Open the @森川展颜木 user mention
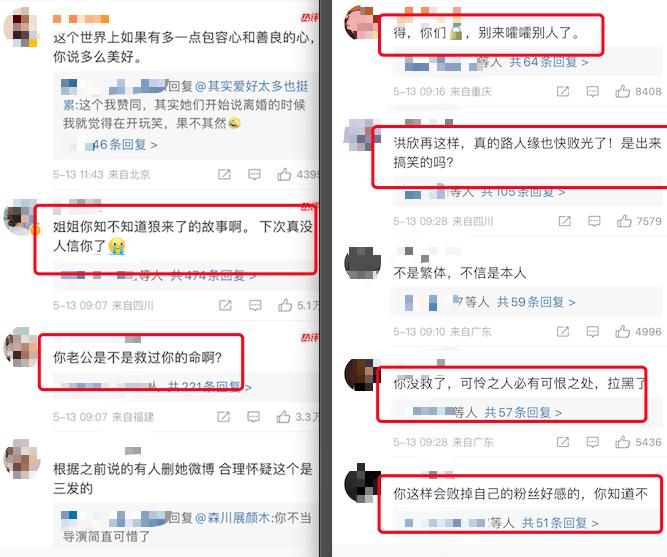This screenshot has height=557, width=667. click(x=232, y=518)
